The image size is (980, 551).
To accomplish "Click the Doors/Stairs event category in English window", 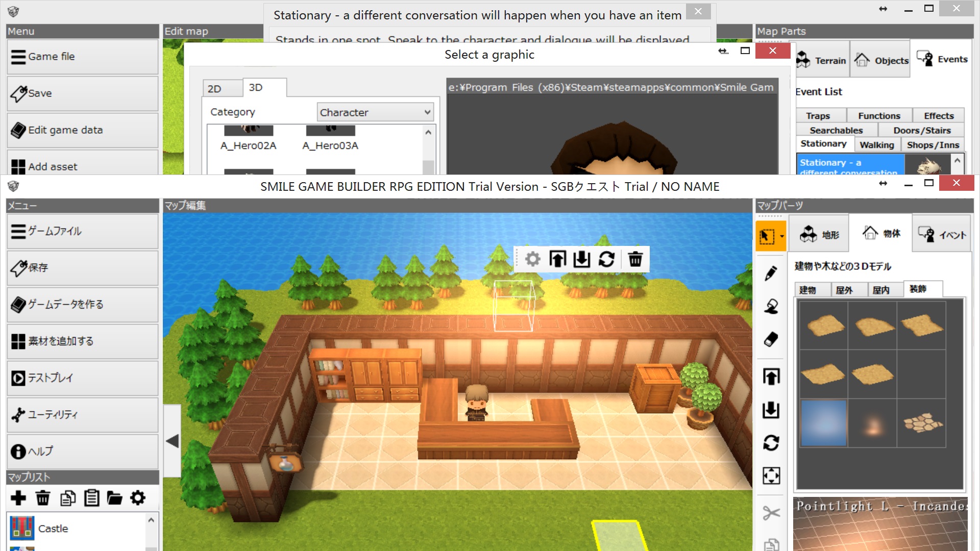I will tap(922, 130).
